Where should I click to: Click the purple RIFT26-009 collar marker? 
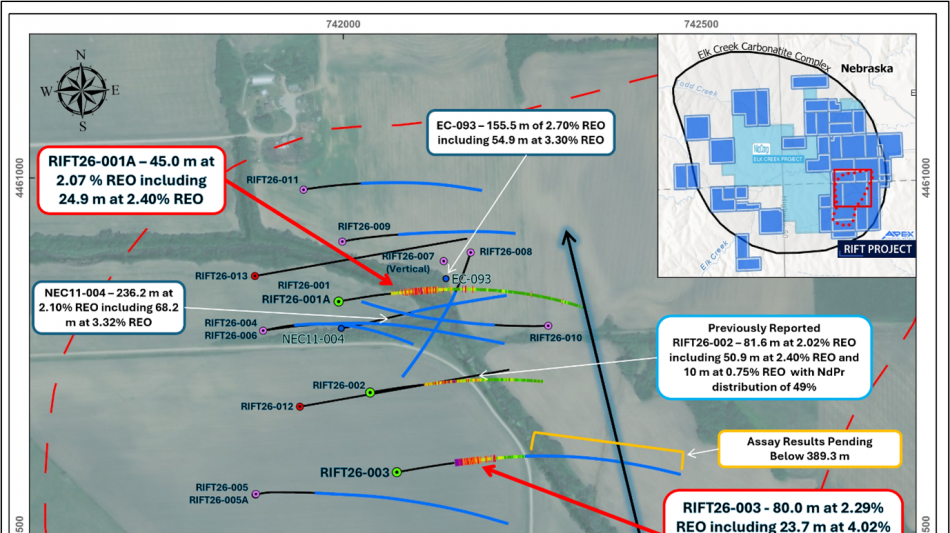click(x=342, y=241)
